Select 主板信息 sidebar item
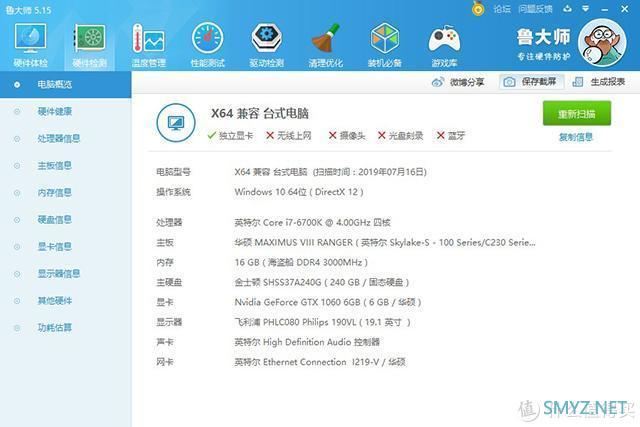The image size is (640, 427). pyautogui.click(x=65, y=165)
